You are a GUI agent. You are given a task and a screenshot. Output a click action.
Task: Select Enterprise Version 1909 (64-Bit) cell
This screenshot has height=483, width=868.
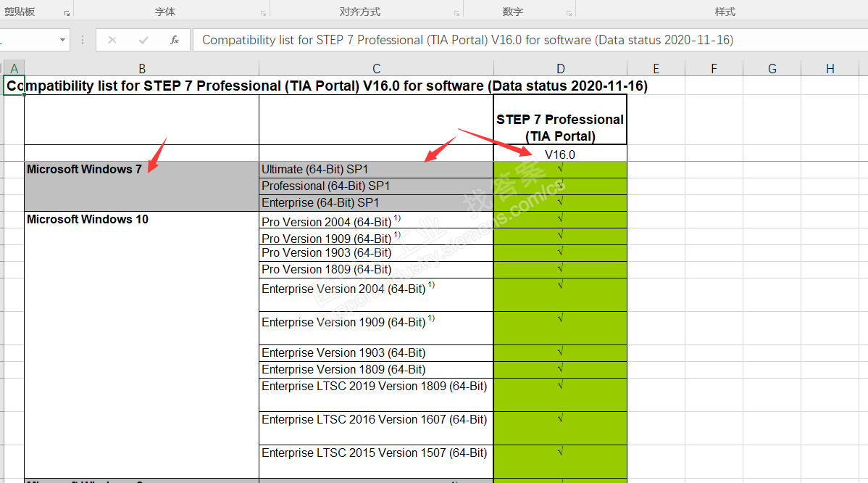coord(377,329)
